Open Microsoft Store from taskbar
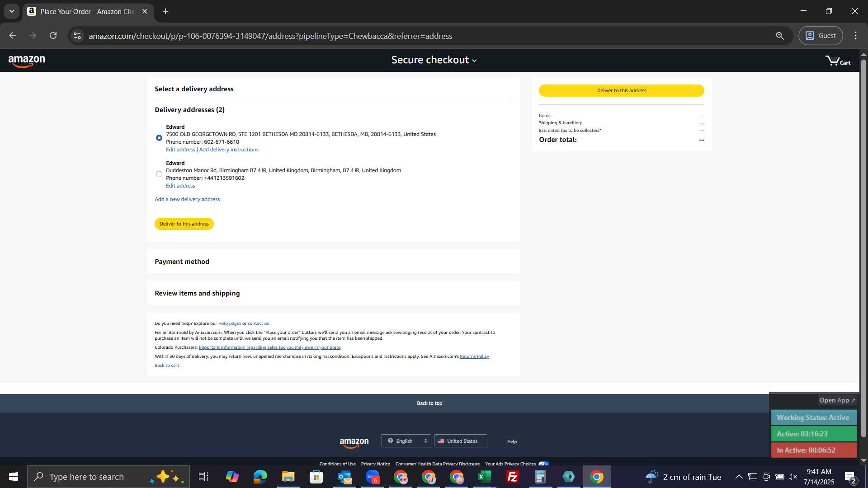The image size is (868, 488). (x=316, y=477)
